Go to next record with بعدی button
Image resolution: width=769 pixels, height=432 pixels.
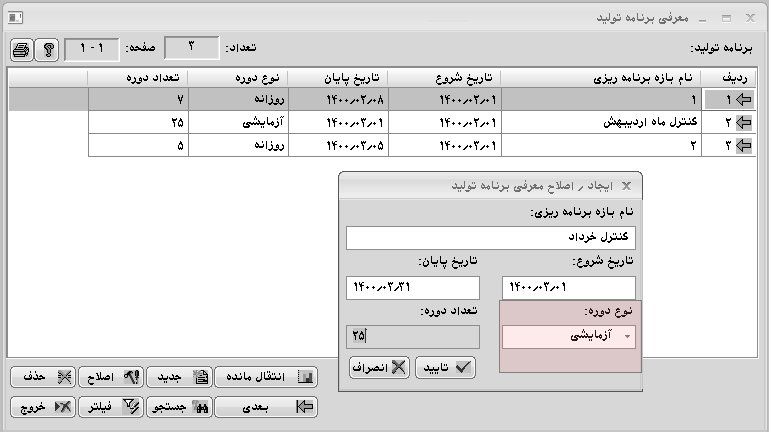click(267, 407)
